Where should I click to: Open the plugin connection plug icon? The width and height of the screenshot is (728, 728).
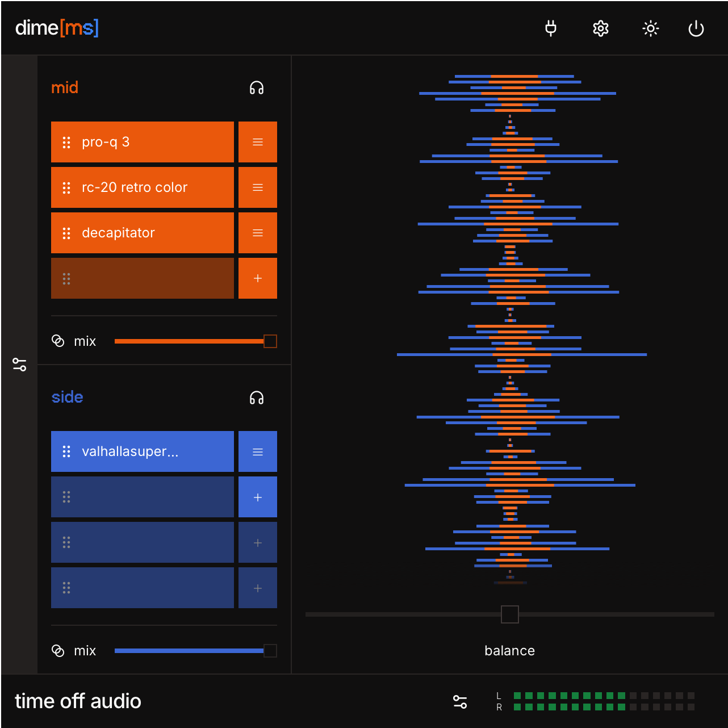(550, 28)
